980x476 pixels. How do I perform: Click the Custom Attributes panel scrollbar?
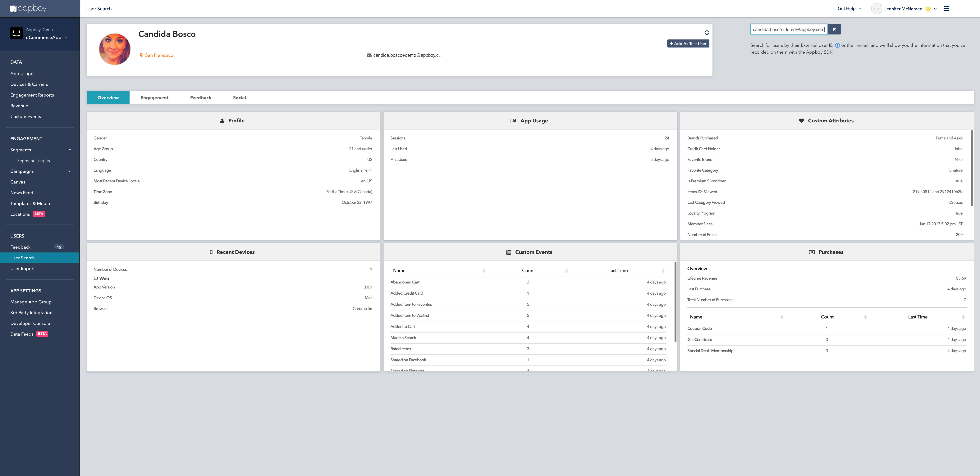pyautogui.click(x=972, y=168)
